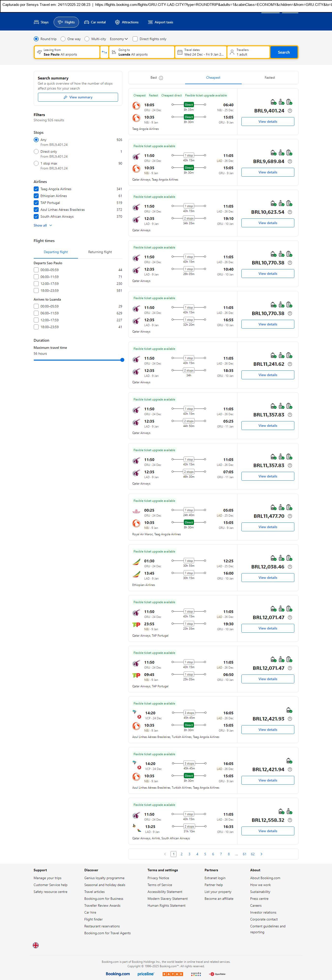Click the help icon beside BRL9,401.24 price

pyautogui.click(x=290, y=111)
